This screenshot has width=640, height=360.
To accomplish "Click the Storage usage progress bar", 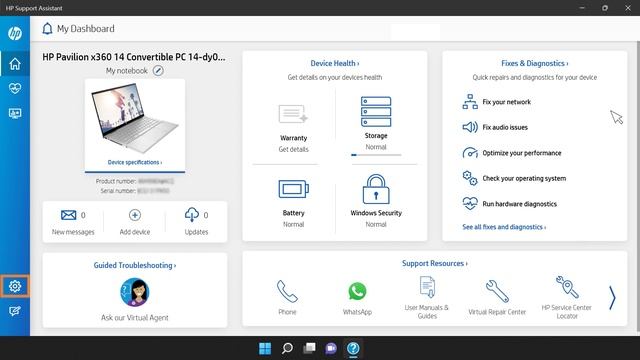I will click(376, 155).
